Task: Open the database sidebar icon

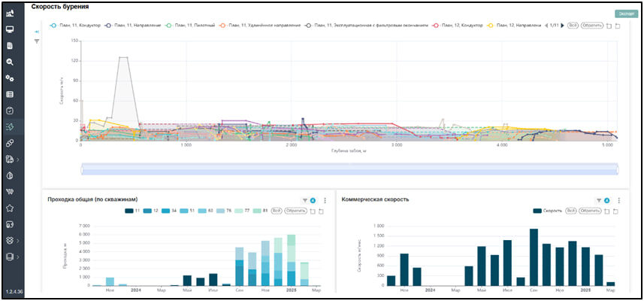Action: point(11,257)
